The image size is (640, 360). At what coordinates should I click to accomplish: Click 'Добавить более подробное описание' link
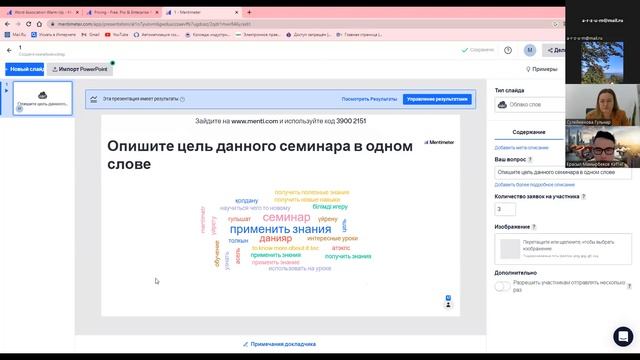(x=534, y=185)
